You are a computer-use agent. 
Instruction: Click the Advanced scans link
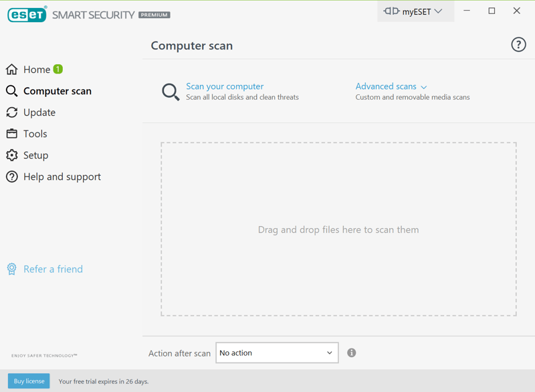[x=386, y=86]
